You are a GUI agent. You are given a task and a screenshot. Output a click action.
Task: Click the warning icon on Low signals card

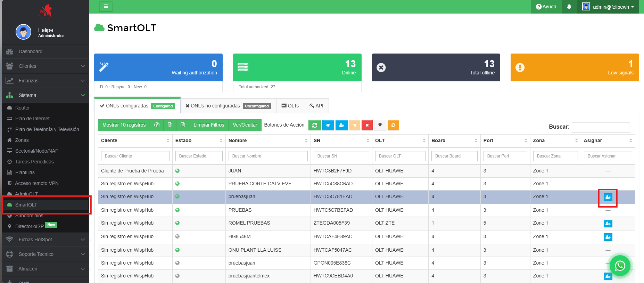[x=520, y=67]
